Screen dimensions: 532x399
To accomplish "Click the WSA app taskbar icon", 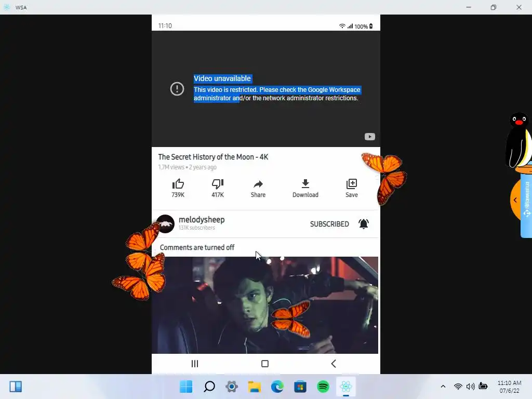I will point(345,387).
